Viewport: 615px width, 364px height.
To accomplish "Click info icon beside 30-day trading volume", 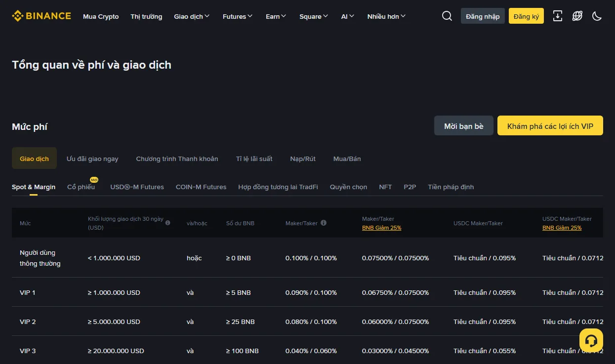I will 168,223.
